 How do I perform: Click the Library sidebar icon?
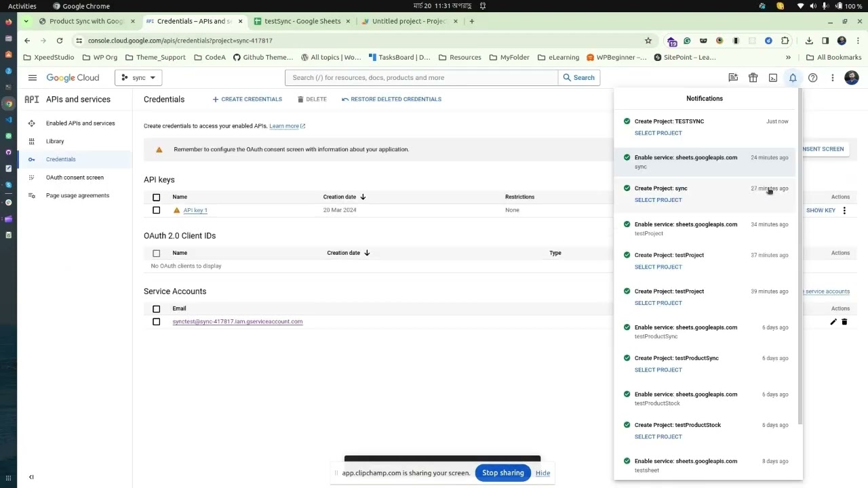coord(31,141)
